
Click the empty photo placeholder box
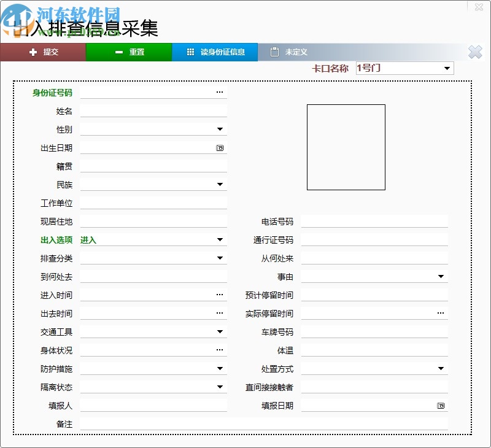click(346, 147)
